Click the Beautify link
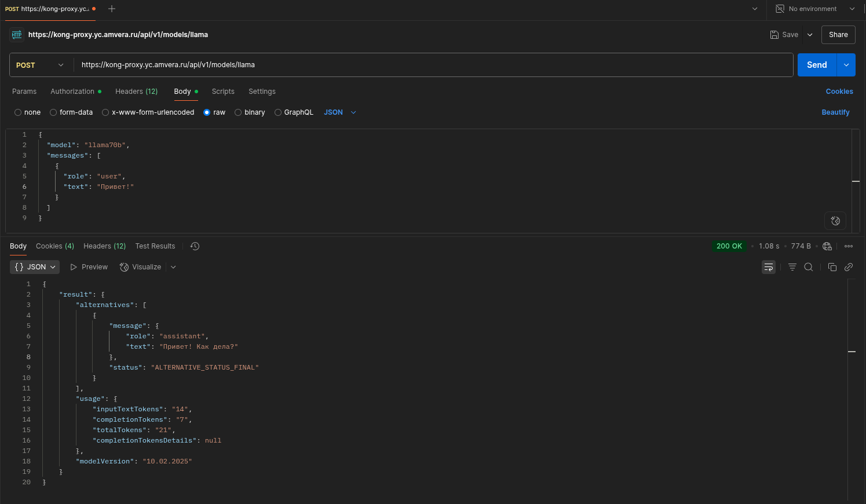This screenshot has width=866, height=504. pyautogui.click(x=835, y=112)
